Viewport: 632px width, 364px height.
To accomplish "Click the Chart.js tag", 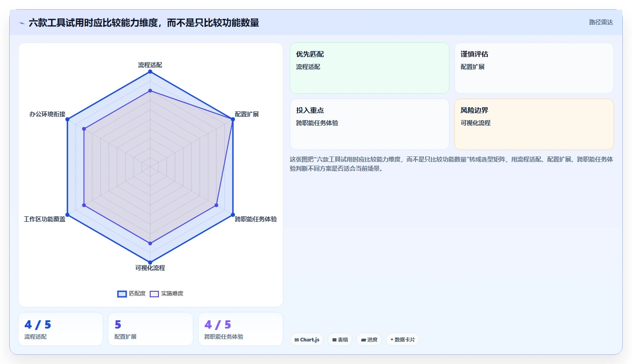I will click(307, 340).
